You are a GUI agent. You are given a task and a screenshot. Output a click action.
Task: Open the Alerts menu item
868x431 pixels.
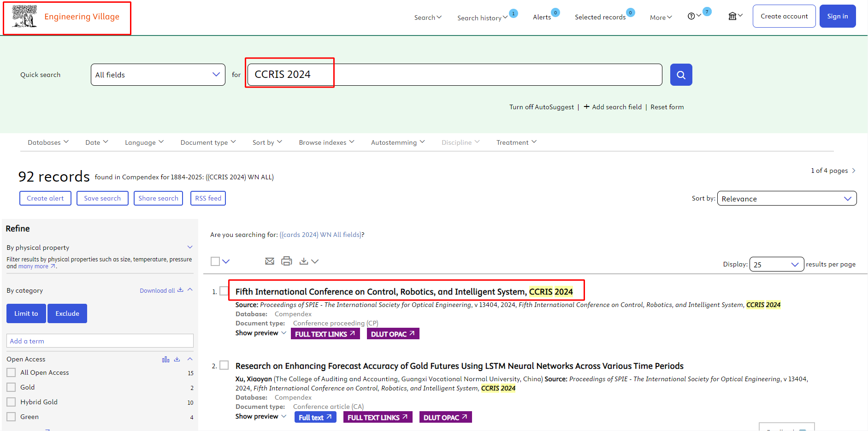pos(542,17)
